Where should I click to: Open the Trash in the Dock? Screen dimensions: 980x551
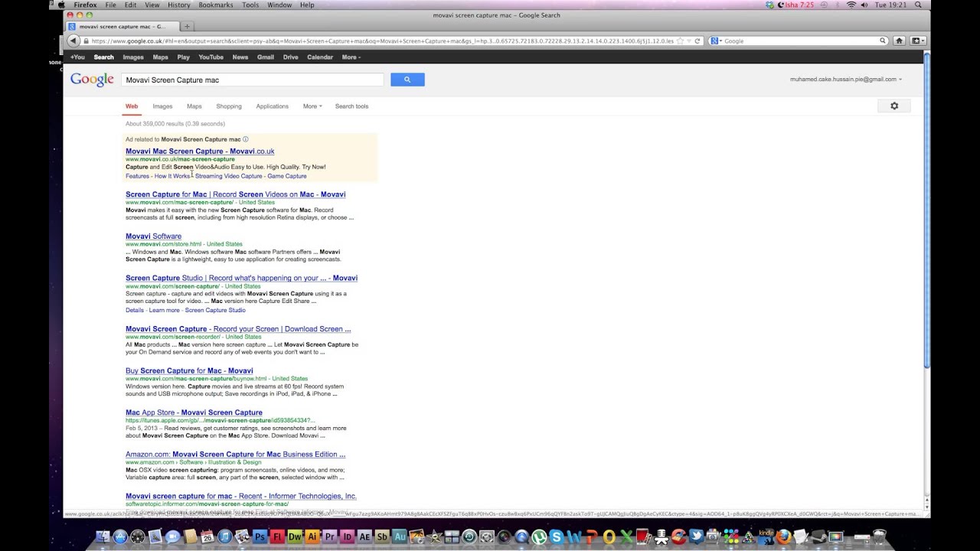pyautogui.click(x=880, y=536)
